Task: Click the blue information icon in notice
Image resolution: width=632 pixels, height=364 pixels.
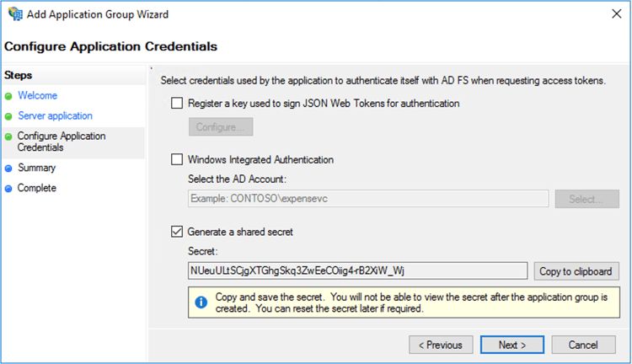Action: point(201,302)
